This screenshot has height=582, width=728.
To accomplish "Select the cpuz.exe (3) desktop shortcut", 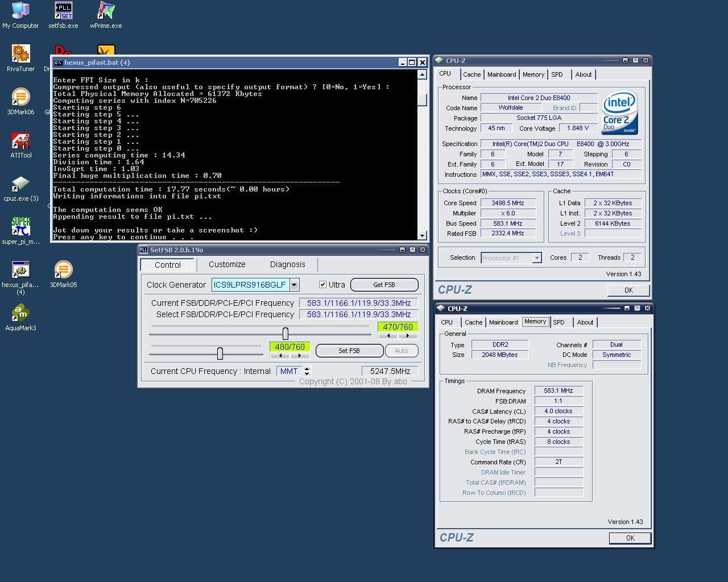I will coord(20,188).
